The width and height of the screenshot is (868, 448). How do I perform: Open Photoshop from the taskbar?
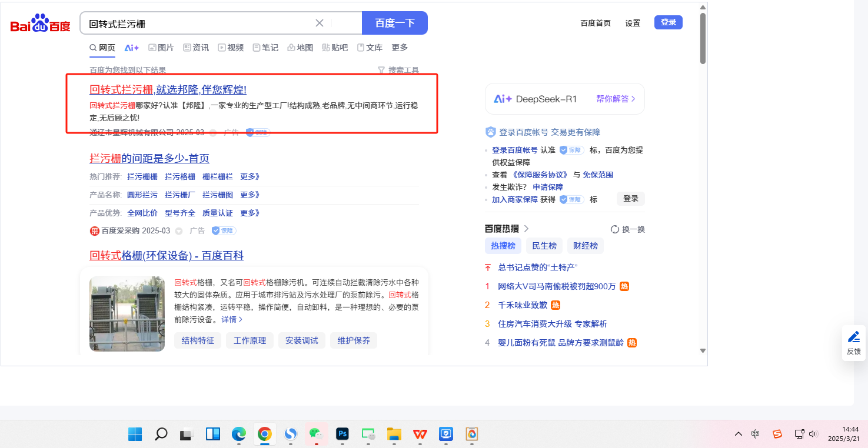342,434
